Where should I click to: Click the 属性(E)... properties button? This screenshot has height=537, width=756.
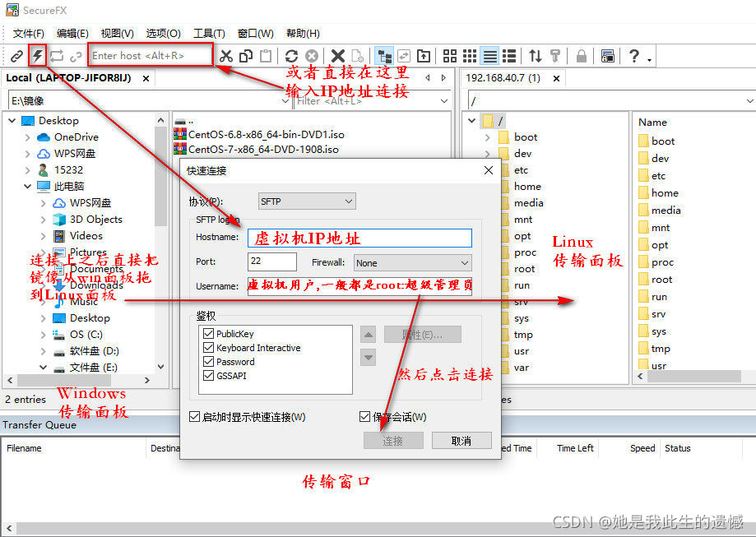pyautogui.click(x=422, y=335)
